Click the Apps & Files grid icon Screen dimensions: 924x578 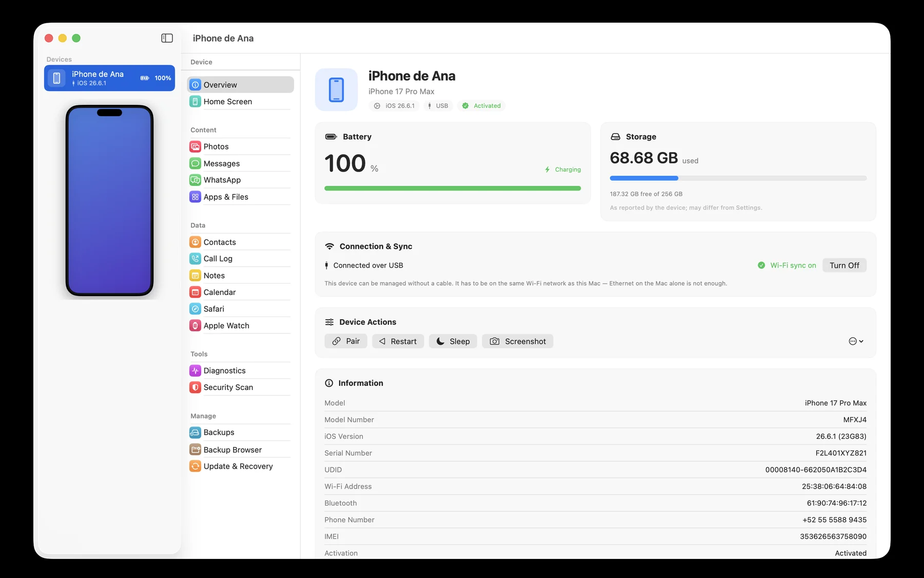195,197
